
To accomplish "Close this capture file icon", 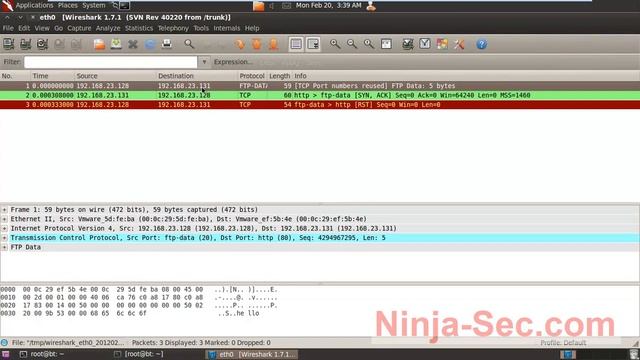I will tap(133, 44).
